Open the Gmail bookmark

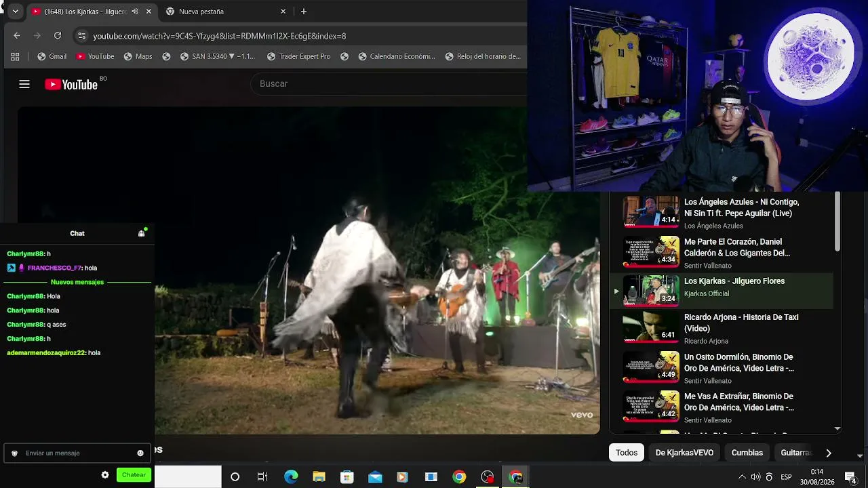coord(52,56)
